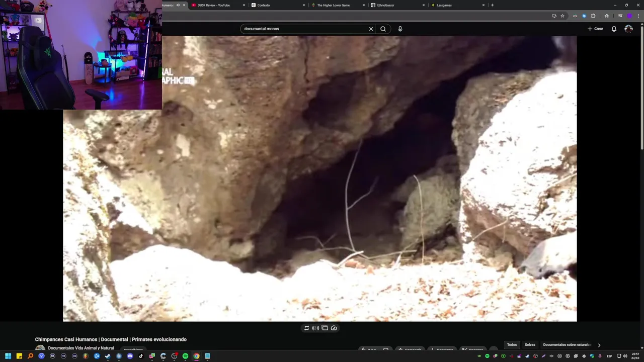
Task: Click the documentary video player frame
Action: 319,178
